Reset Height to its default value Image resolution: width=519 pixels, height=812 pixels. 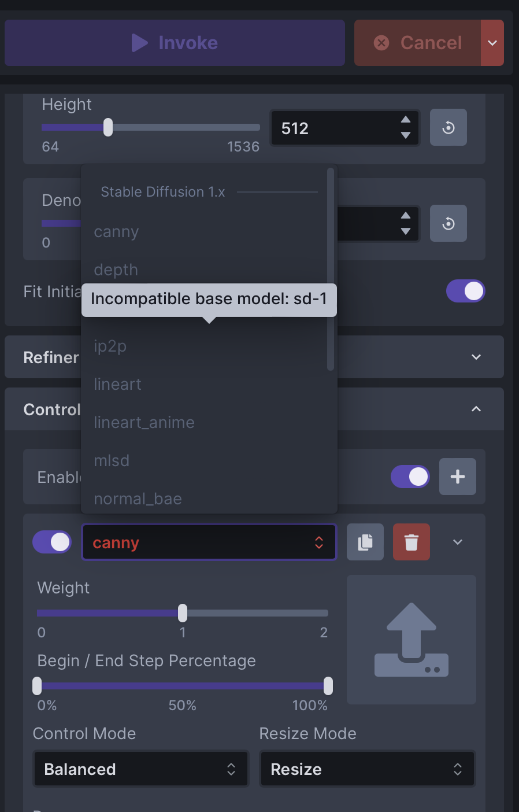point(448,127)
